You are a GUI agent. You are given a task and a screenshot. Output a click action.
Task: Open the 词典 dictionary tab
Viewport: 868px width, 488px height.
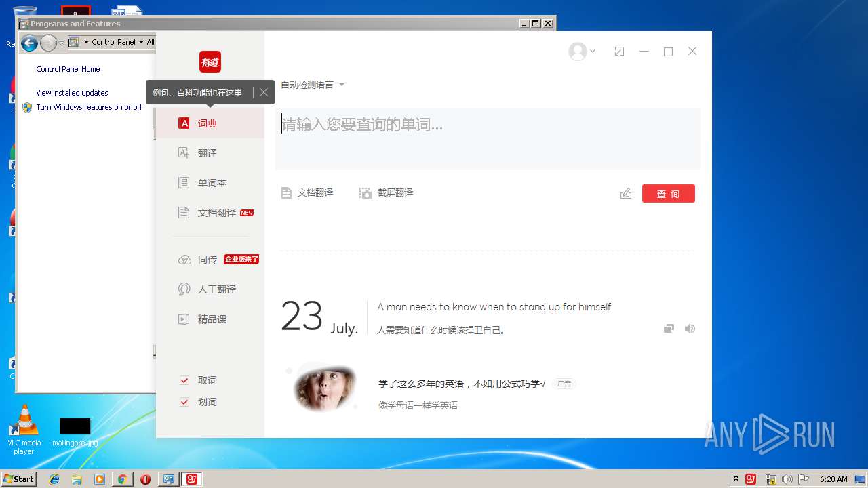(x=210, y=123)
